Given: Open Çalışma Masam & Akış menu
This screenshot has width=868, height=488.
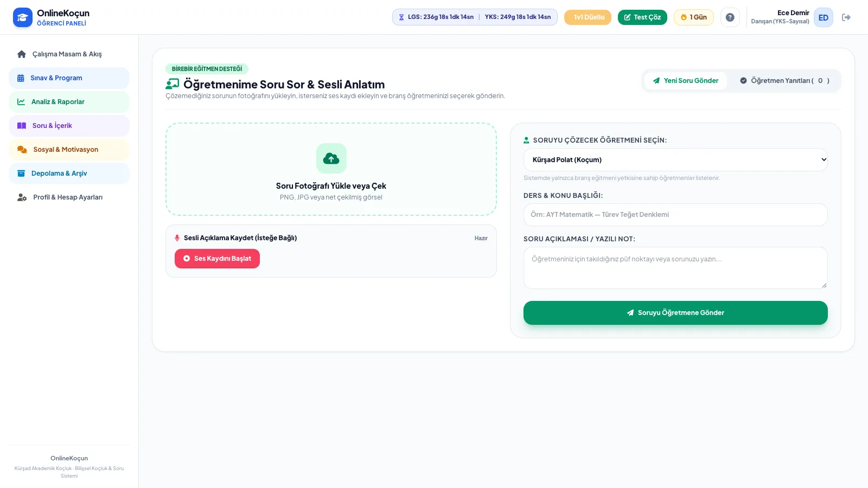Looking at the screenshot, I should click(x=69, y=54).
